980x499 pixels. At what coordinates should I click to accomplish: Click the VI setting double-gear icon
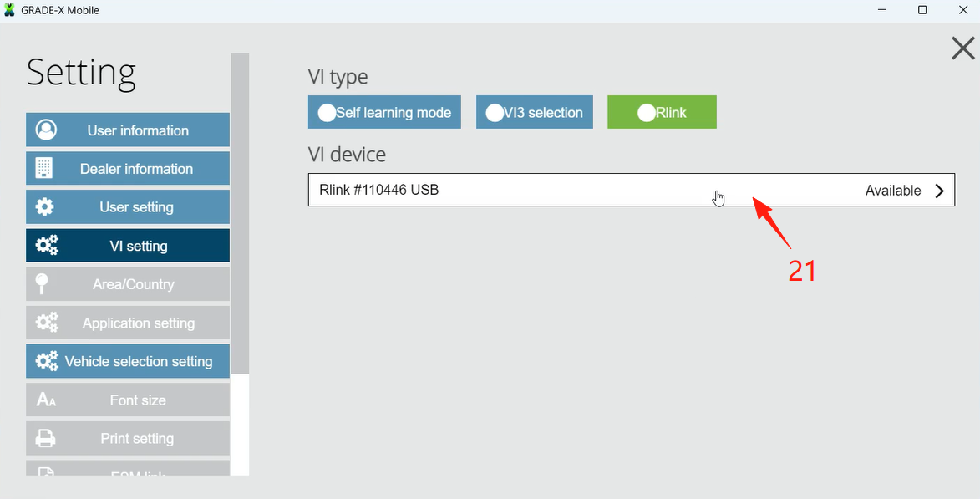(x=47, y=246)
